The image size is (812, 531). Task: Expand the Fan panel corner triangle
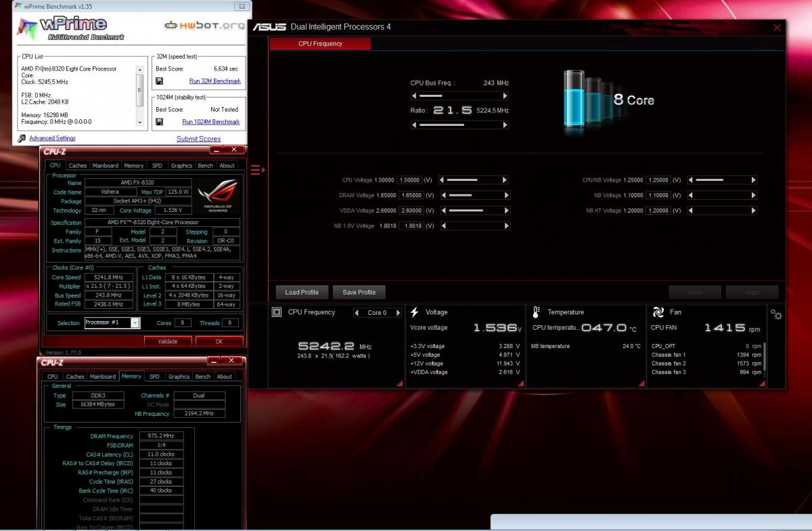(761, 383)
